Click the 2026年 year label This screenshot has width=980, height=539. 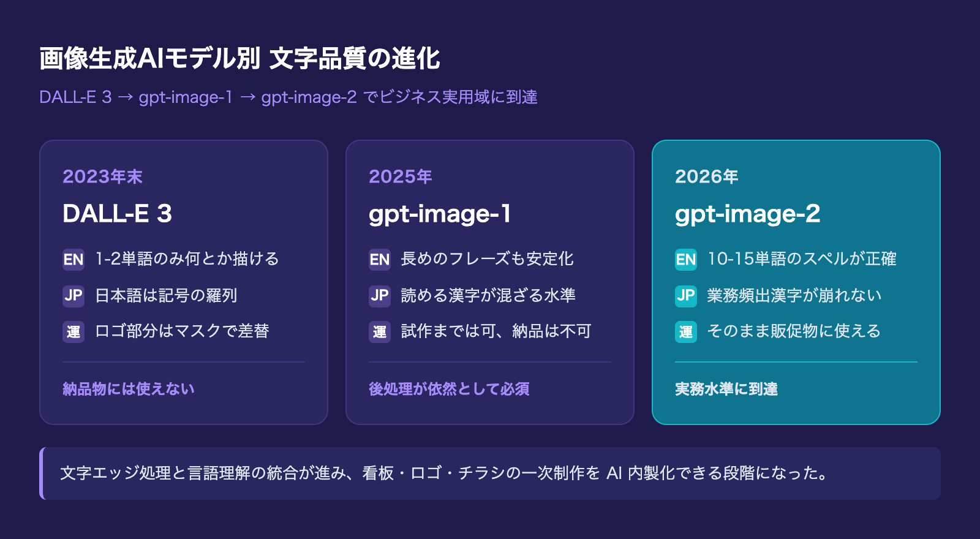706,176
